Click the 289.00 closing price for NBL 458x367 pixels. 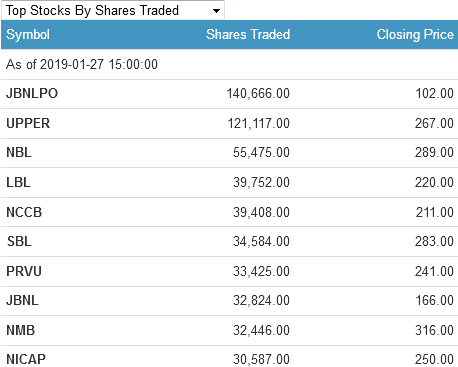click(x=434, y=152)
